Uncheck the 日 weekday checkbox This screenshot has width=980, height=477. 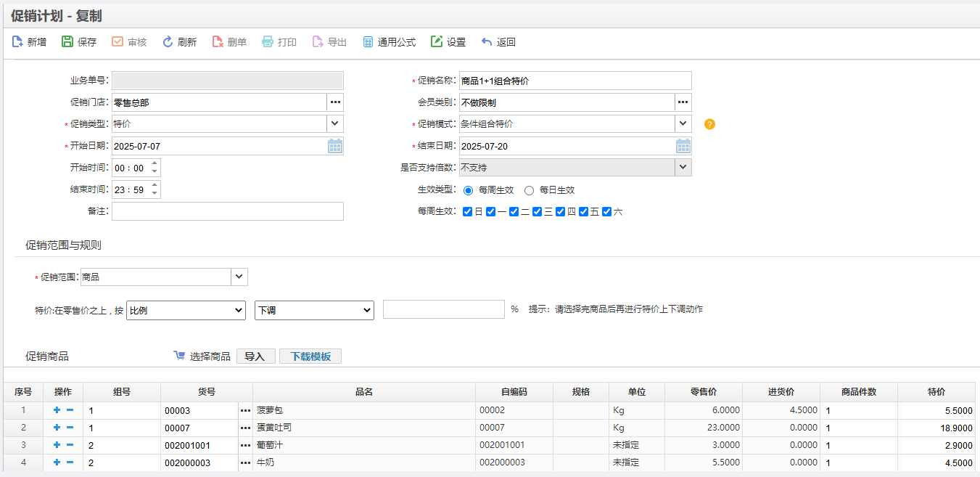click(468, 212)
